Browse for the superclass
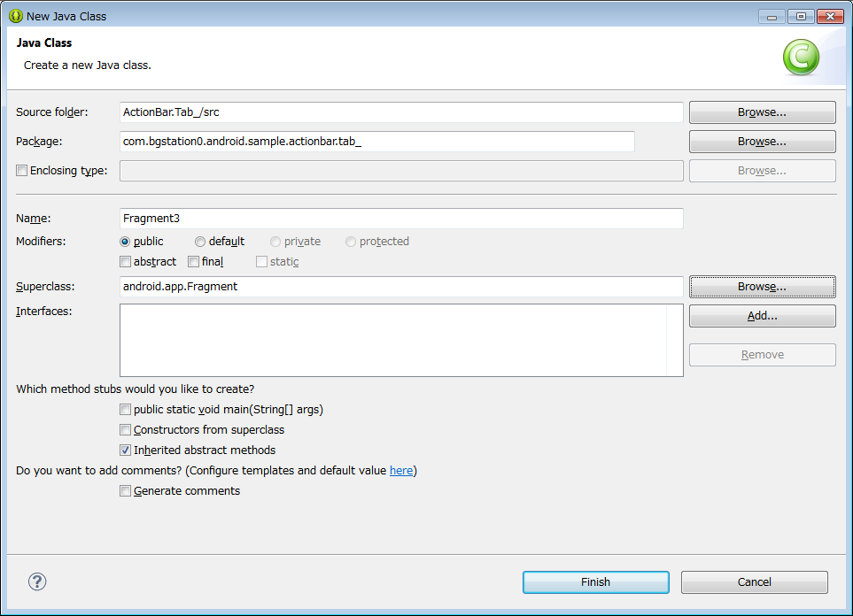Image resolution: width=853 pixels, height=616 pixels. 762,287
